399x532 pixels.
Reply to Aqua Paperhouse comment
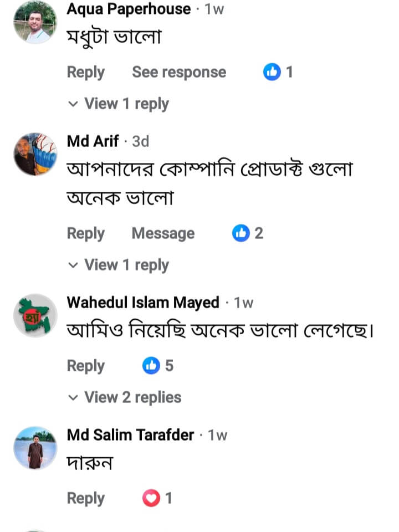tap(85, 72)
